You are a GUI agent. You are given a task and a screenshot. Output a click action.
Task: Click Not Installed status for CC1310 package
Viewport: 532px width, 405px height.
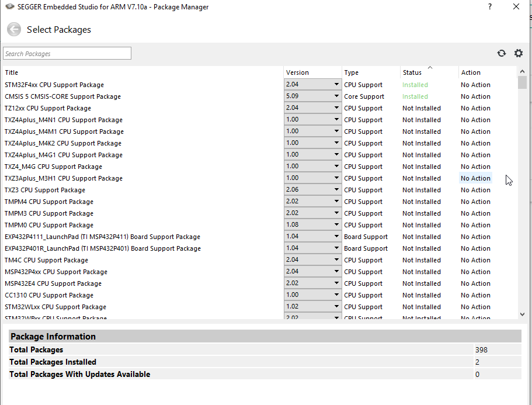(422, 295)
